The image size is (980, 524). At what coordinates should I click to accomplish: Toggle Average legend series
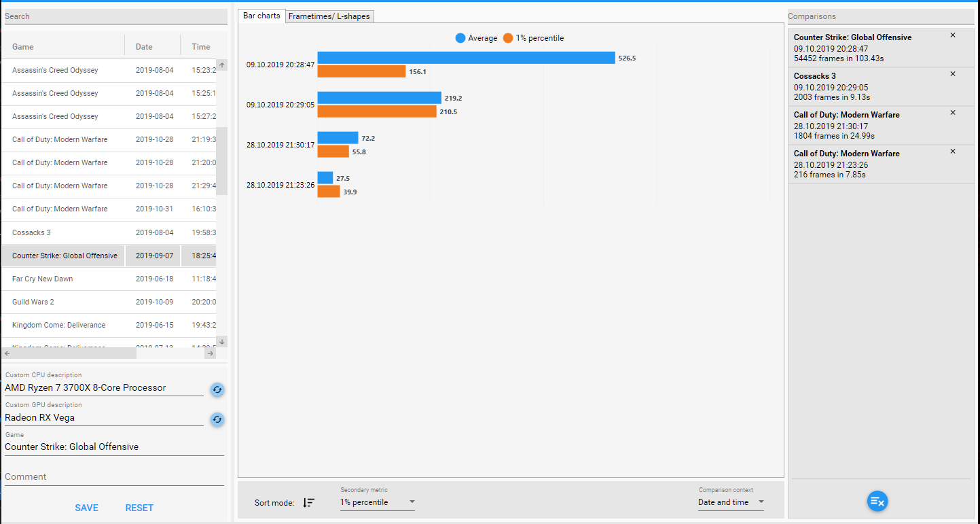(x=476, y=38)
